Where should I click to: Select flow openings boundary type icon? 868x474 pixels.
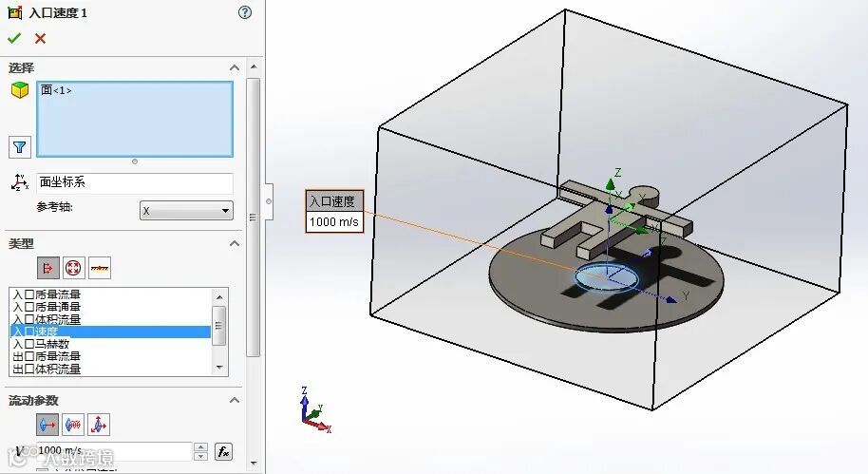[48, 268]
